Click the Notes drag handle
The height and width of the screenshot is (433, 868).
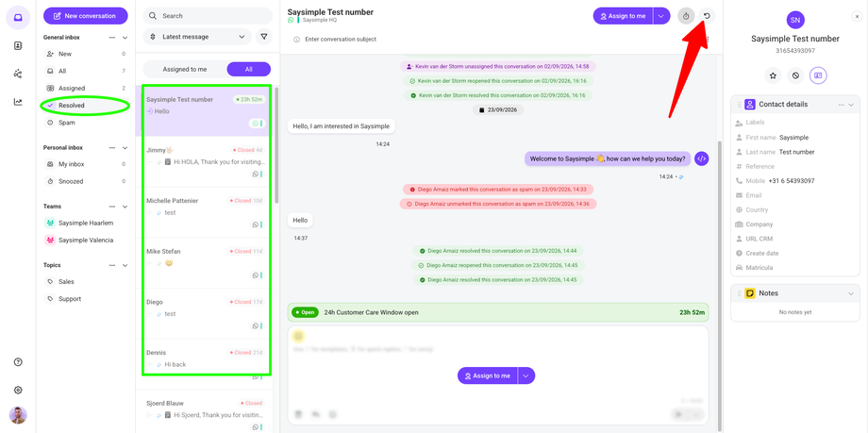click(739, 293)
